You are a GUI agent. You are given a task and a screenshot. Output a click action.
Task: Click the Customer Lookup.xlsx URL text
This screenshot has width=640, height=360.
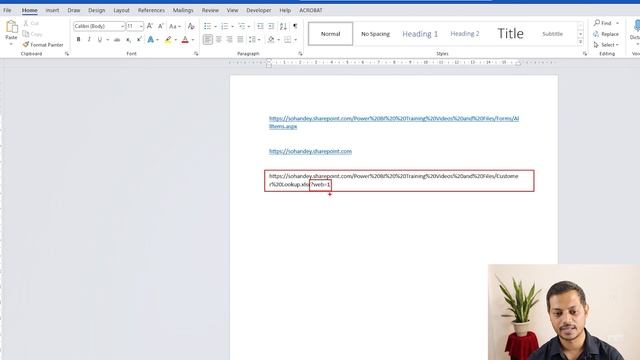click(393, 180)
